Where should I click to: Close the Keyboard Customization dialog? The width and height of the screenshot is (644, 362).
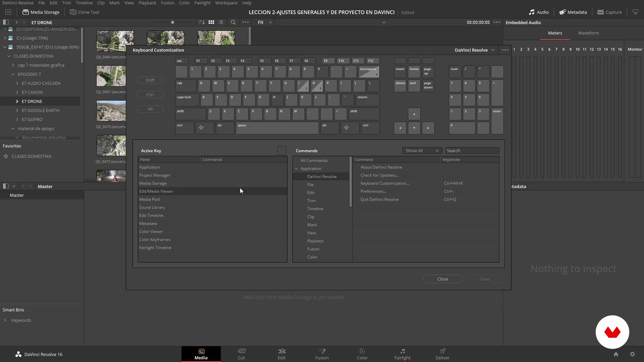click(442, 279)
